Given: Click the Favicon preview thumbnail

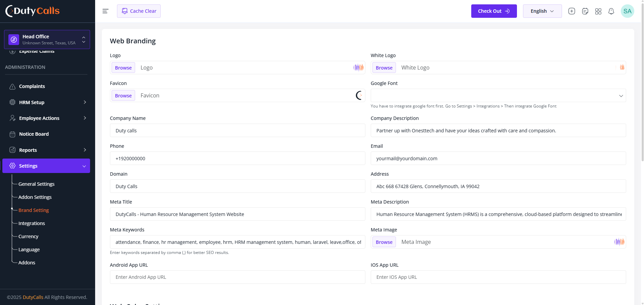Looking at the screenshot, I should 359,95.
